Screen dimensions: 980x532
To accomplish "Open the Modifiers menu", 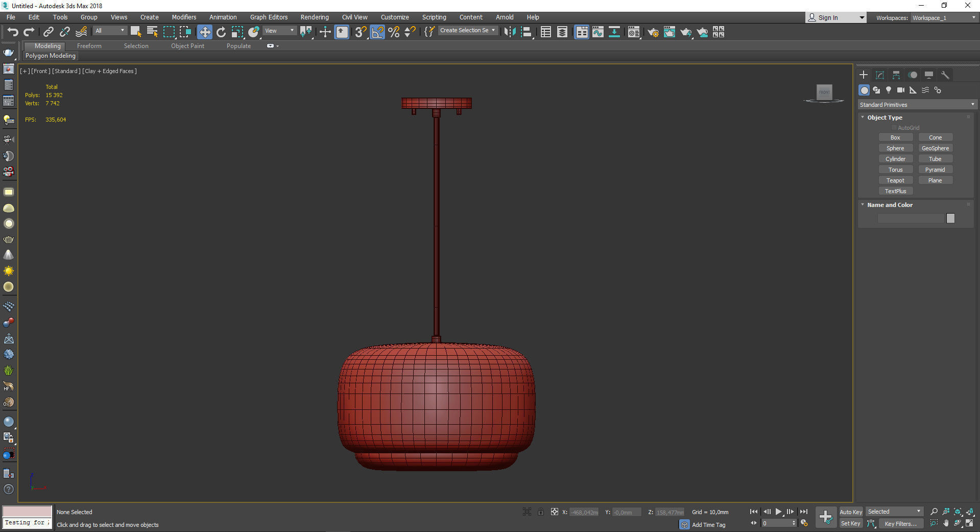I will 184,17.
